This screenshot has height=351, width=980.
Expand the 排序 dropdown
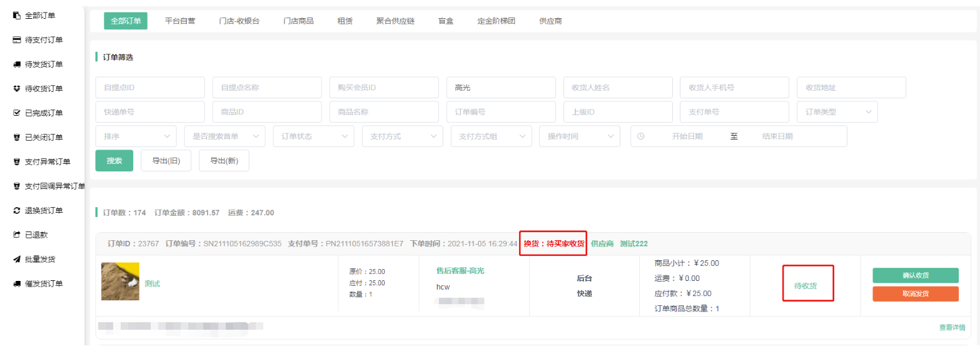136,136
